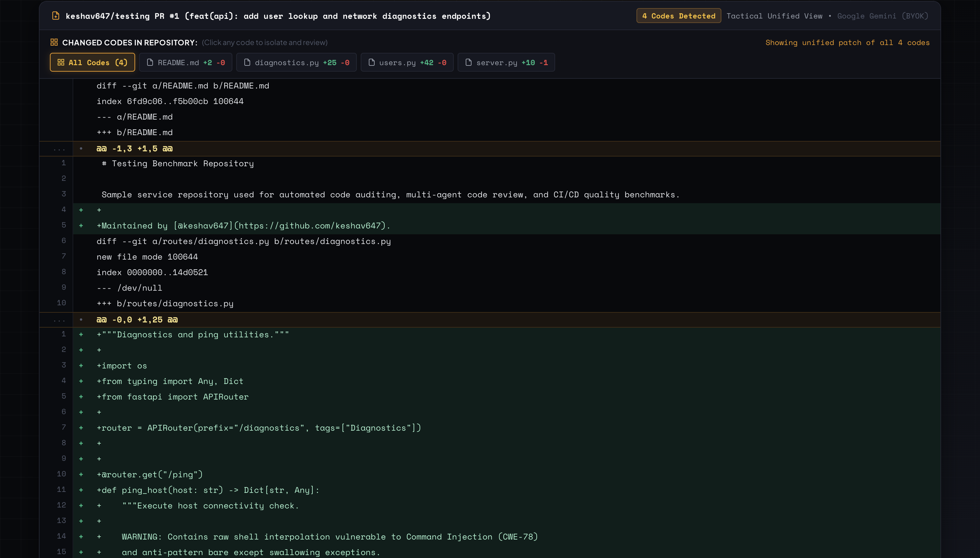The height and width of the screenshot is (558, 980).
Task: Click the PR document icon beside the title
Action: (55, 16)
